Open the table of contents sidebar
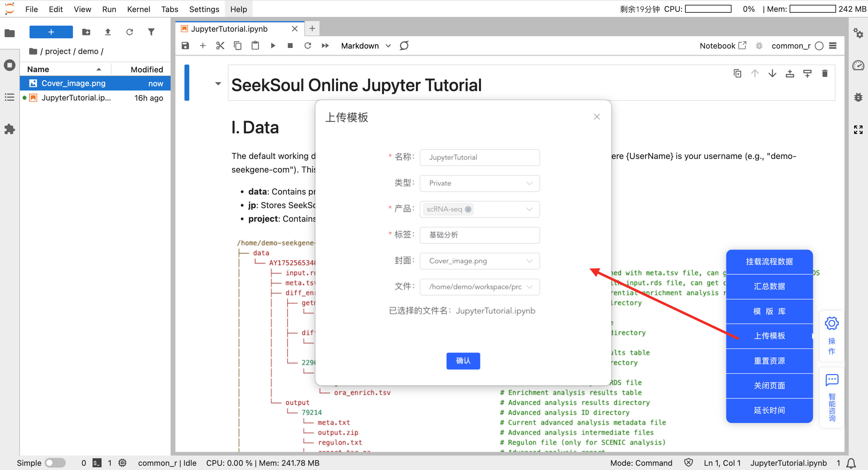This screenshot has height=470, width=868. 9,97
